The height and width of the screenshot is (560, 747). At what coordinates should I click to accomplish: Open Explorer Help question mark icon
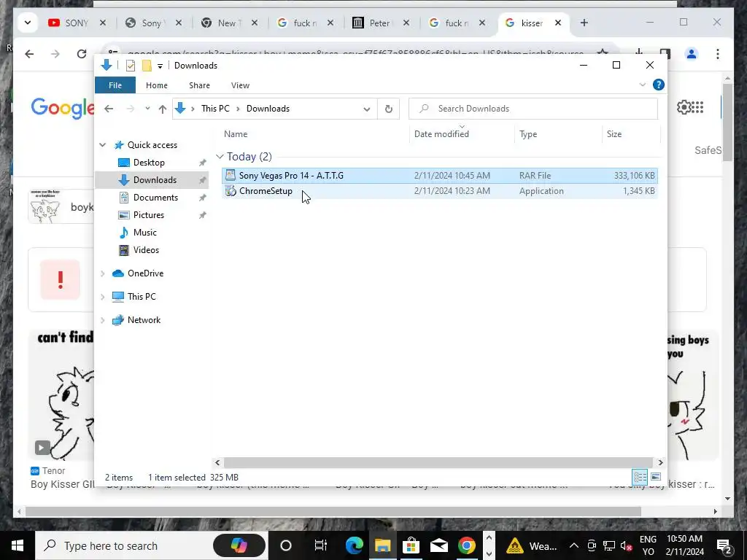click(x=659, y=85)
